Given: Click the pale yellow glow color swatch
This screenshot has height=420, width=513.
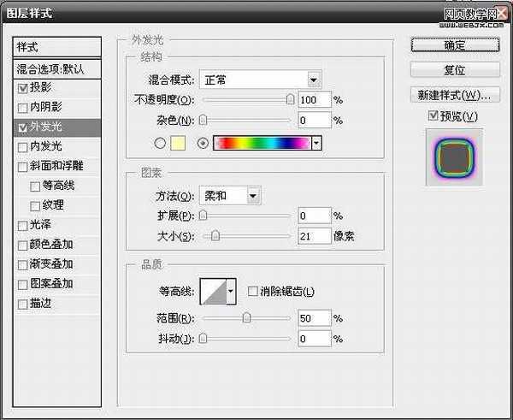Looking at the screenshot, I should tap(180, 143).
